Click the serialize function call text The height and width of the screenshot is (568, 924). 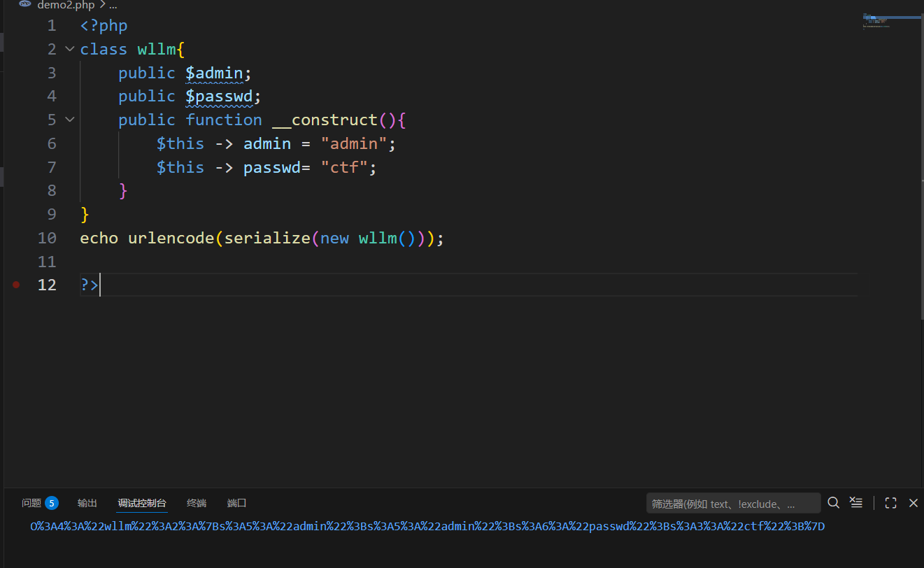click(266, 238)
